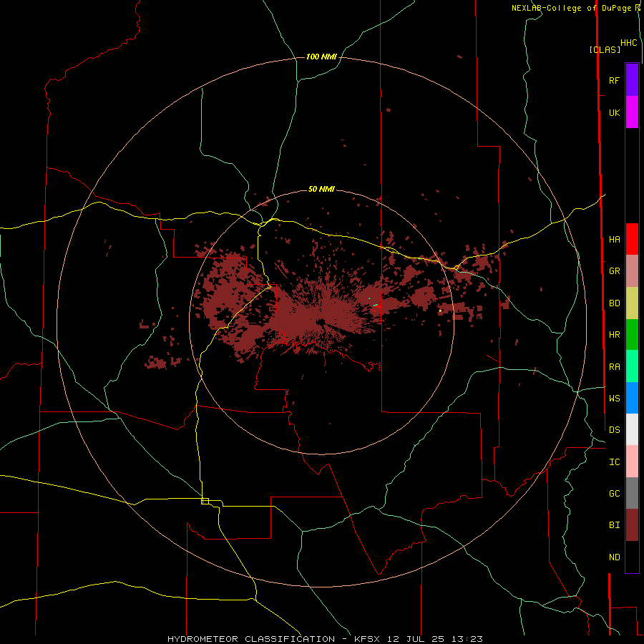Click the 'RA' legend label
Screen dimensions: 644x644
click(x=614, y=366)
